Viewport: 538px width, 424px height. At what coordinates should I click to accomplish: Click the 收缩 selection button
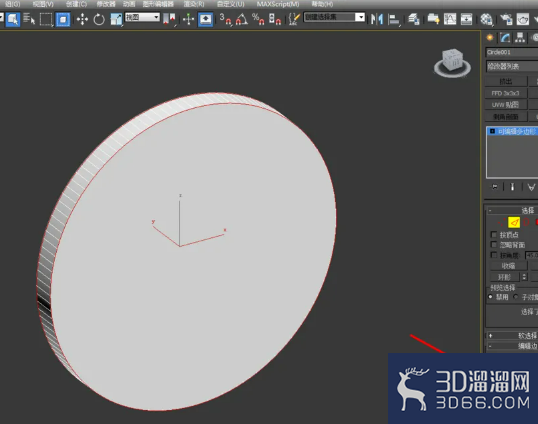[508, 266]
